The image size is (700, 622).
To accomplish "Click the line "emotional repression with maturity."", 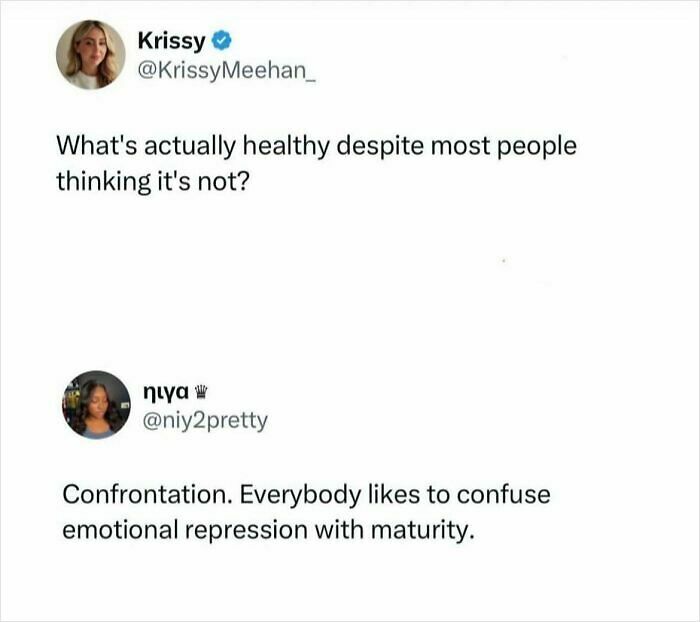I will [266, 529].
